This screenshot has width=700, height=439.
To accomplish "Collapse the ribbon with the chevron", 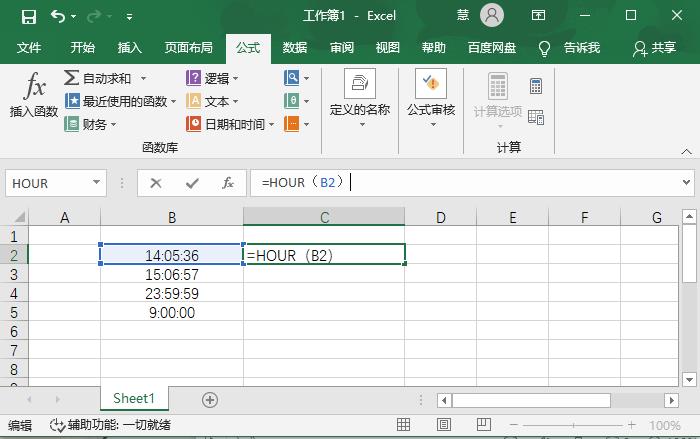I will point(687,152).
